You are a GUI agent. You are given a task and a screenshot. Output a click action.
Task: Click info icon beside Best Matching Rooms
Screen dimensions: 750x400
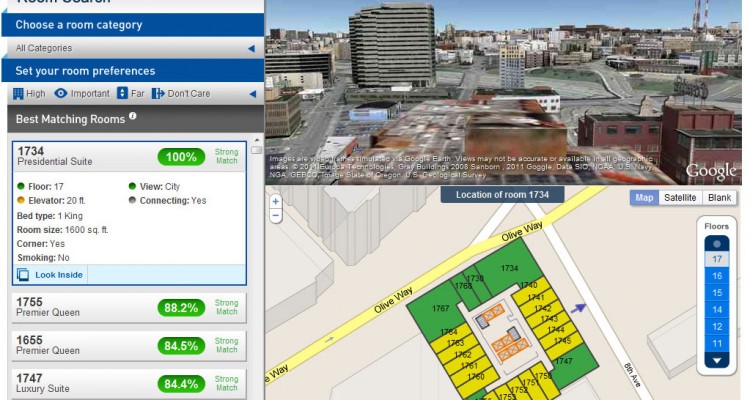[133, 117]
